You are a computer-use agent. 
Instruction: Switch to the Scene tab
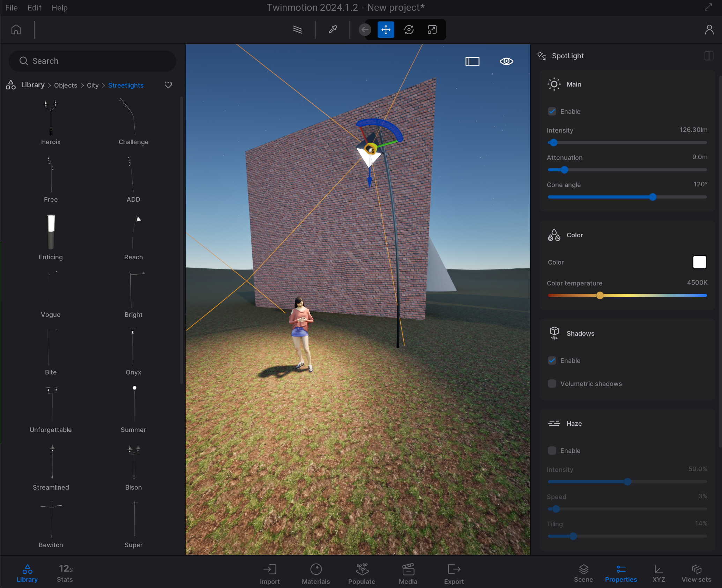pyautogui.click(x=583, y=573)
